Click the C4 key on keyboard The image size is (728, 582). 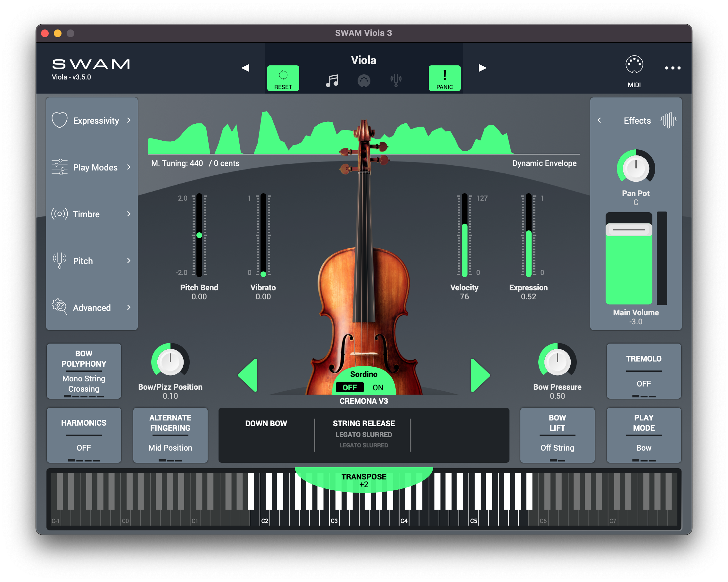pos(404,517)
